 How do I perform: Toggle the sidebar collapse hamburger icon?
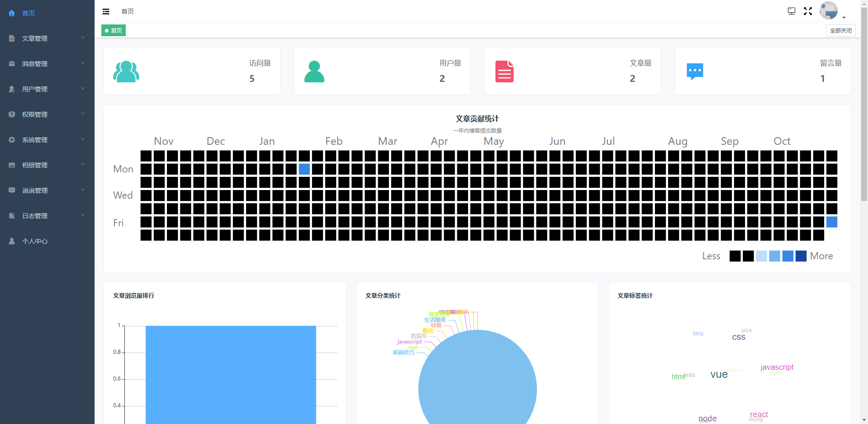(106, 11)
